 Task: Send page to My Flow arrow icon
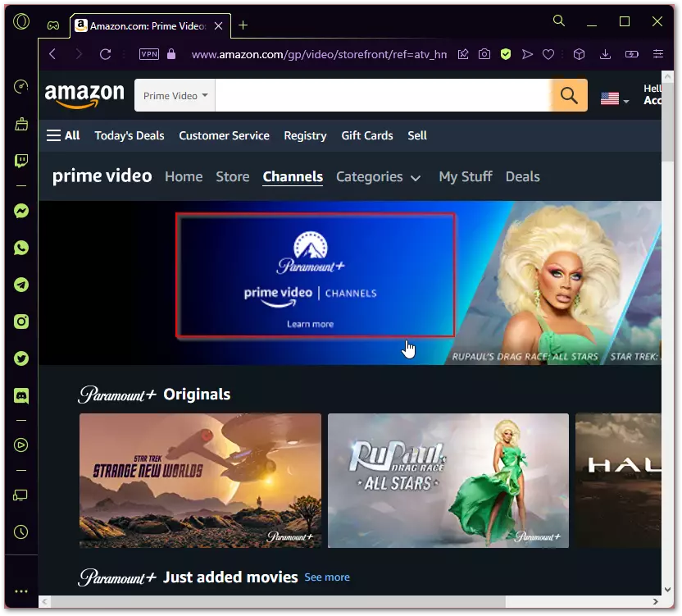pyautogui.click(x=527, y=54)
